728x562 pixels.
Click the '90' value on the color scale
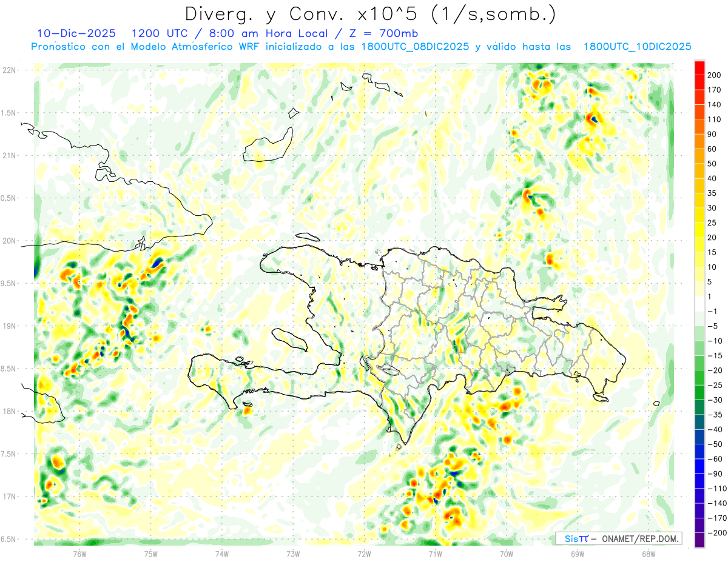tap(712, 134)
